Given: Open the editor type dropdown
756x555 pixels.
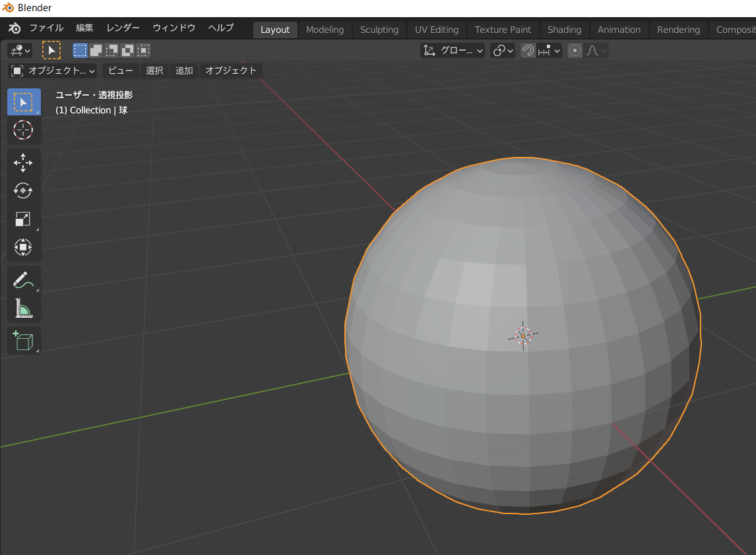Looking at the screenshot, I should click(20, 51).
